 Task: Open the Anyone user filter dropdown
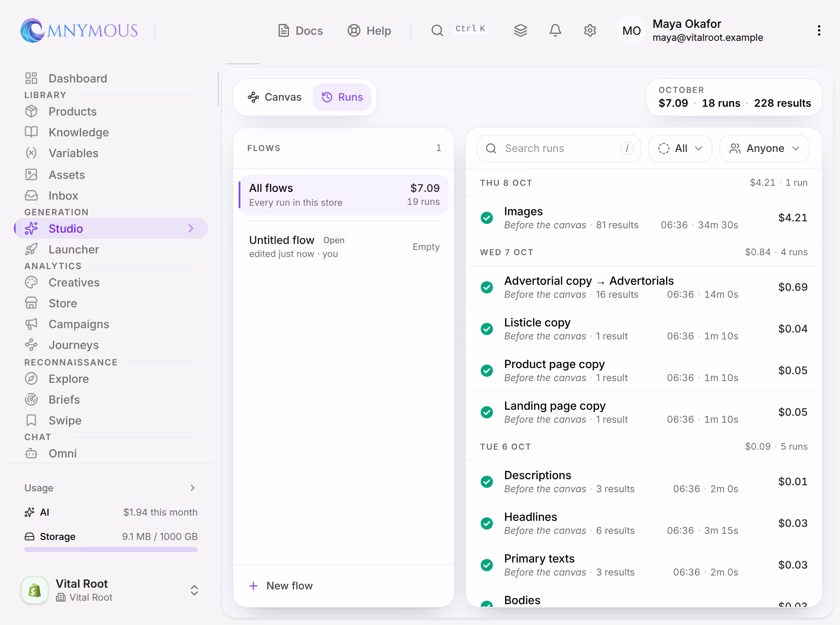(x=765, y=148)
